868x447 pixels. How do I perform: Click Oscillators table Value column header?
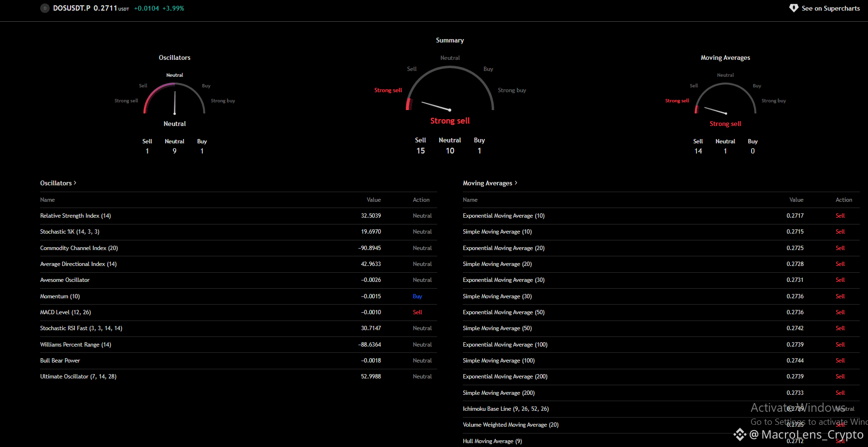tap(373, 200)
